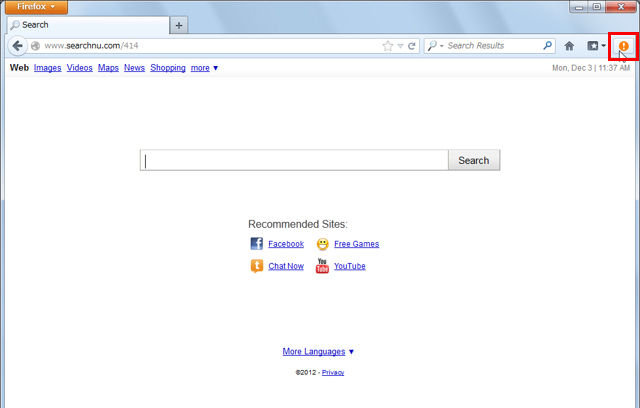Viewport: 640px width, 408px height.
Task: Click the back arrow navigation button
Action: coord(17,46)
